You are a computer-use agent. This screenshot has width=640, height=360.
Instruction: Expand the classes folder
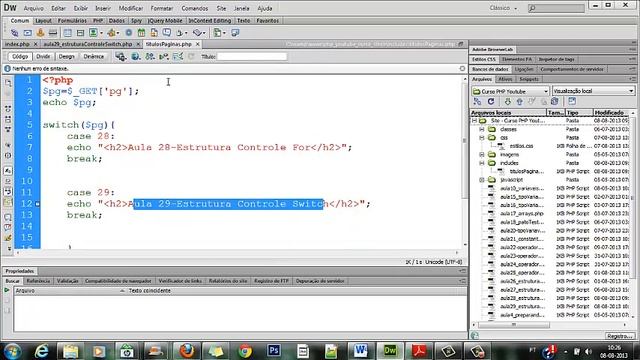tap(482, 129)
